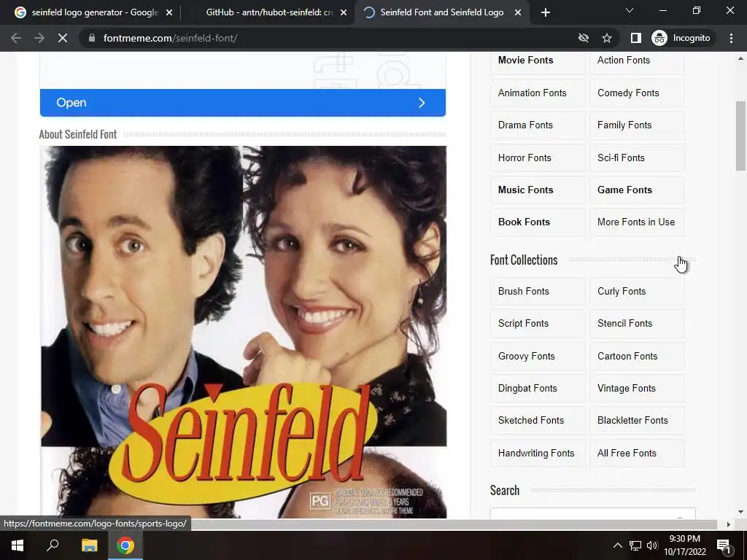Open All Free Fonts link

(x=637, y=454)
